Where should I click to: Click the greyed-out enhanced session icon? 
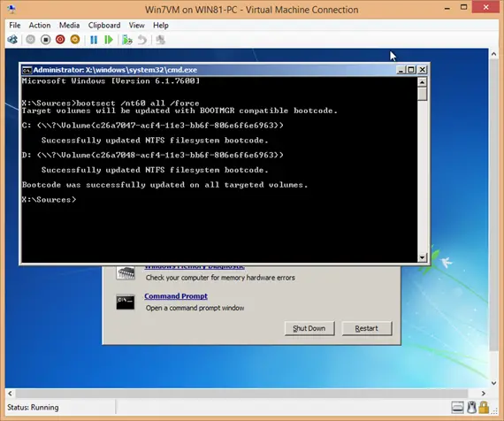(160, 40)
